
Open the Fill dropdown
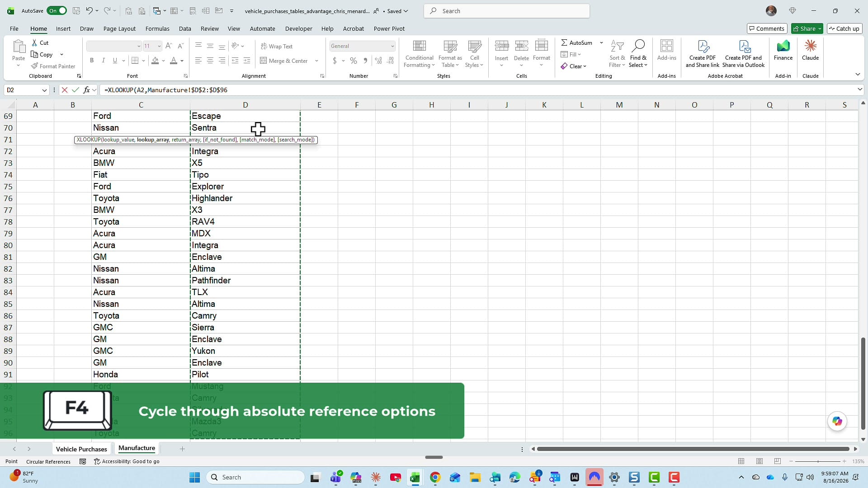pyautogui.click(x=571, y=55)
